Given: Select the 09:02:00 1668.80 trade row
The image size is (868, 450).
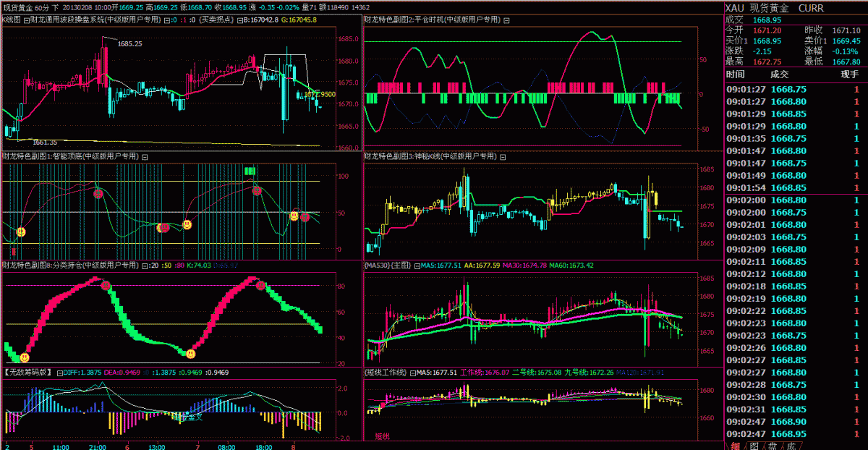Looking at the screenshot, I should [x=796, y=200].
